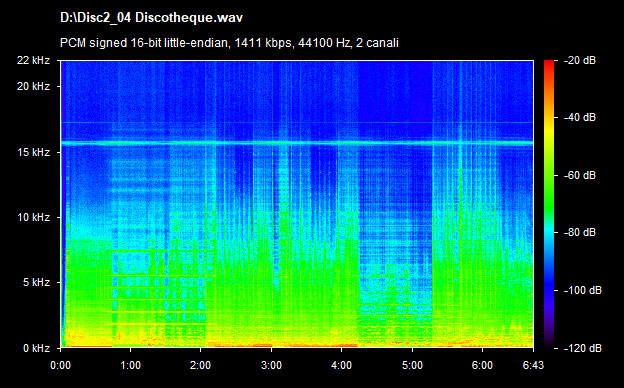Click the rainbow dB color scale bar
Screen dimensions: 624x388
[x=549, y=204]
